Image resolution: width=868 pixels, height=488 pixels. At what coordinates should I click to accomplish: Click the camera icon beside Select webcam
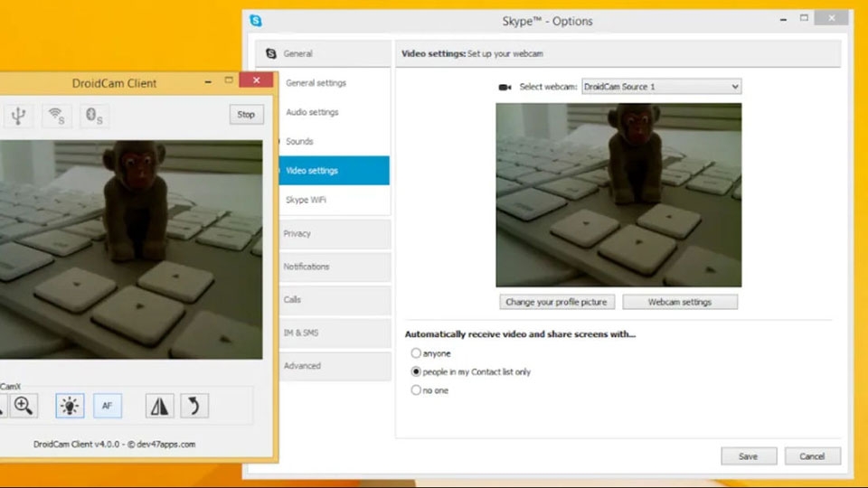[505, 87]
